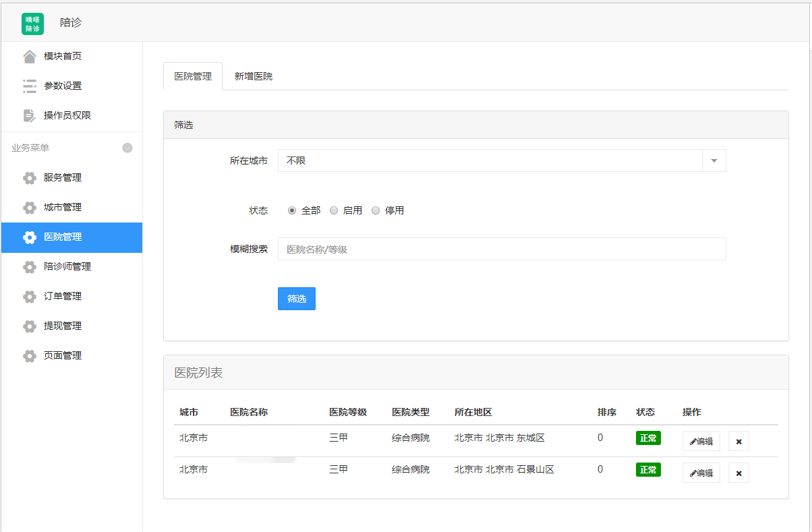Delete the 东城区 hospital with X icon
The width and height of the screenshot is (812, 532).
[x=738, y=442]
